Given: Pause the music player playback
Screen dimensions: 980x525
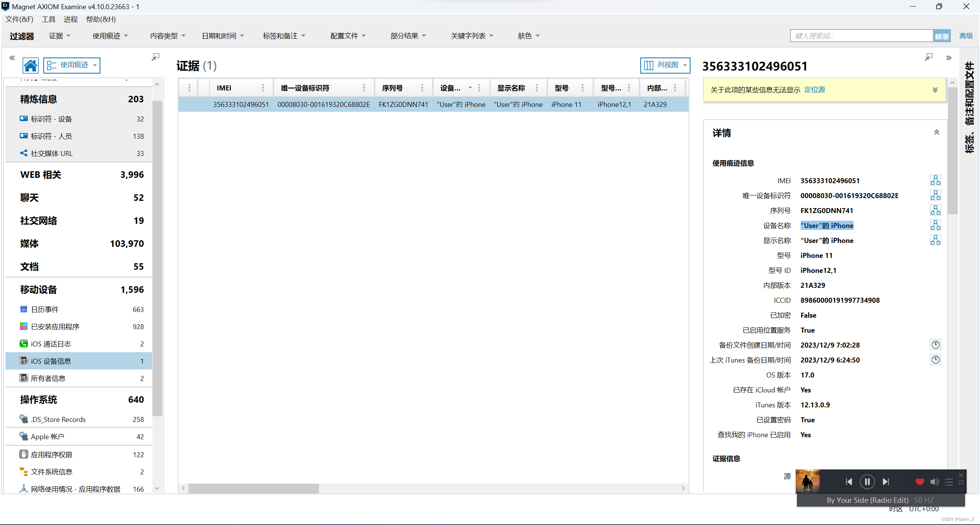Looking at the screenshot, I should [x=867, y=482].
